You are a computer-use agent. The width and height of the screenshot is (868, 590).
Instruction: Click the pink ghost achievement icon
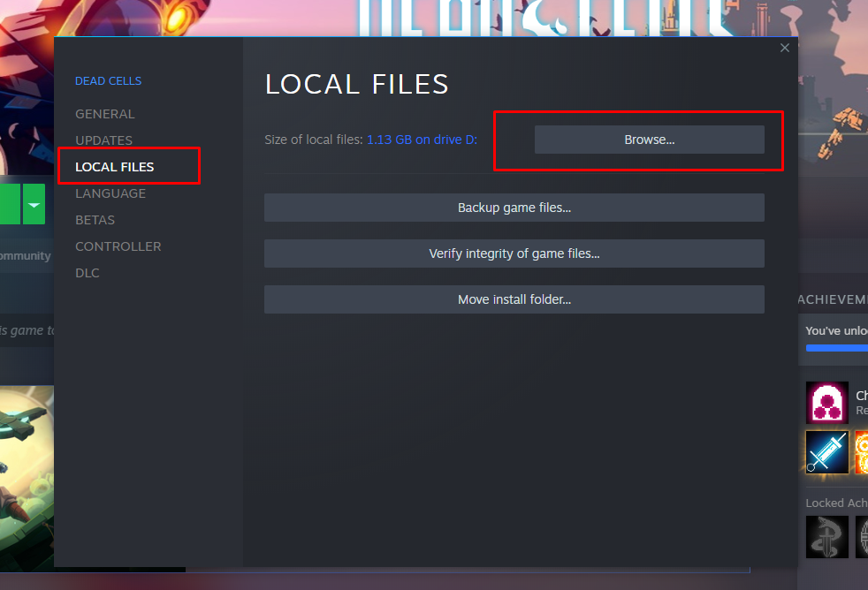coord(826,403)
